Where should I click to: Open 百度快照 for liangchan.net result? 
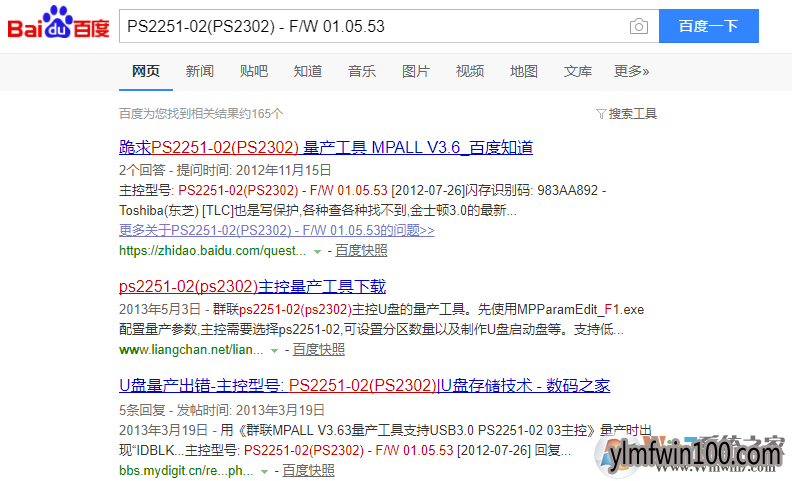318,350
